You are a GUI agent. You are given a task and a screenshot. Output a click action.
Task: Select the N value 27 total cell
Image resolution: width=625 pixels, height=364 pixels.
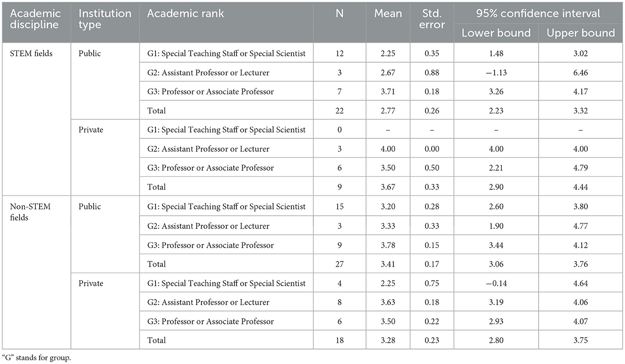(340, 264)
